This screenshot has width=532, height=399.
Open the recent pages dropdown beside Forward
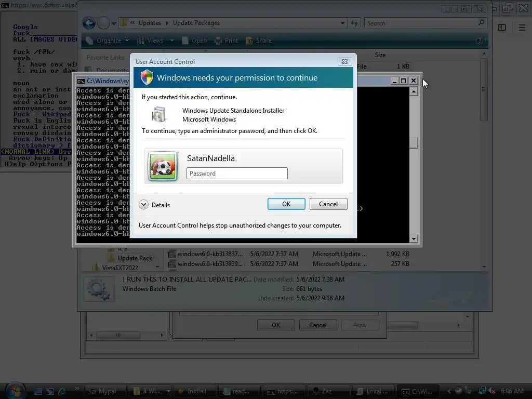(114, 23)
